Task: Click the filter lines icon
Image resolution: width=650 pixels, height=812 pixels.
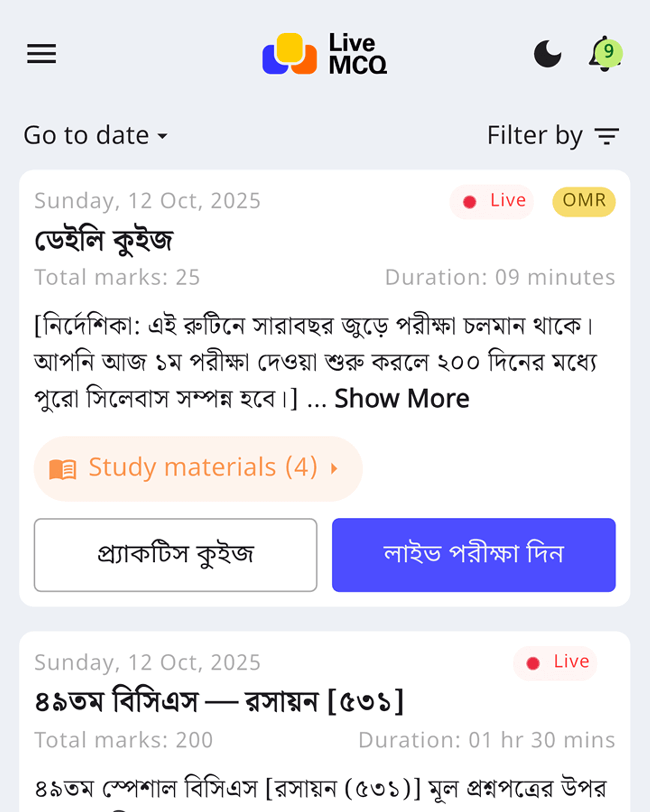Action: click(607, 136)
